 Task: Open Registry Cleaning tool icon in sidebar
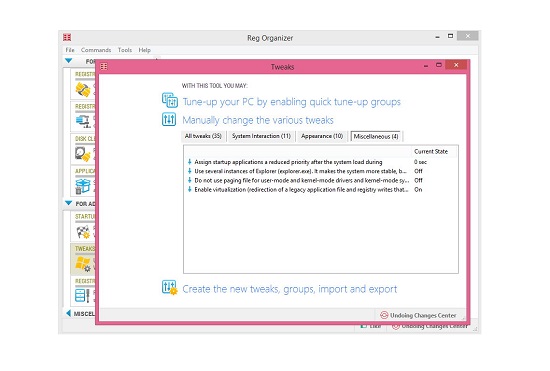[83, 89]
